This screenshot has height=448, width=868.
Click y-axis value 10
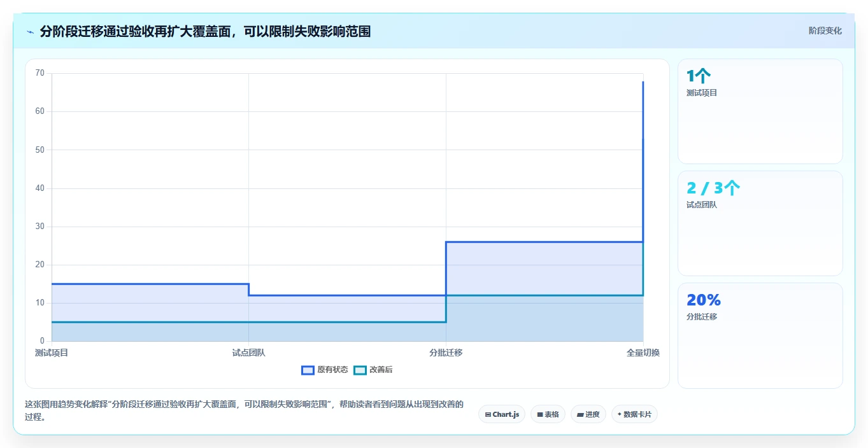pyautogui.click(x=40, y=303)
